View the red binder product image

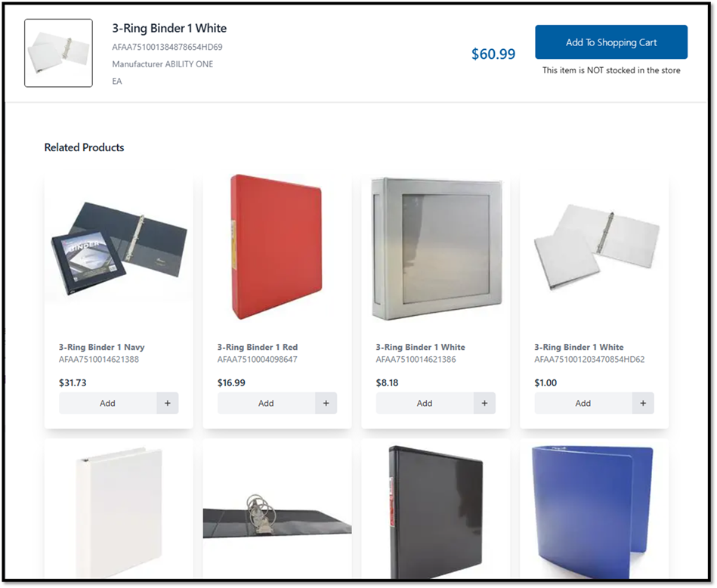(277, 246)
